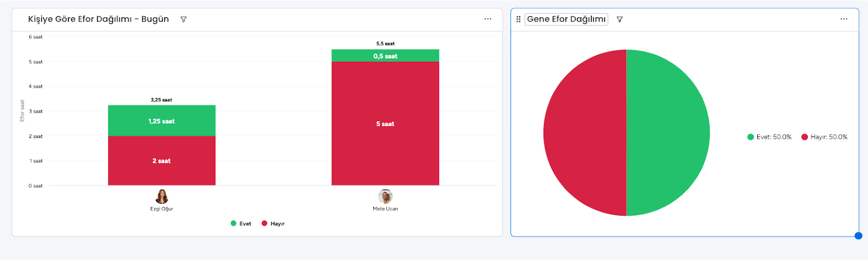Open filter for Kişiye Göre Efor Dağılımı widget
This screenshot has width=868, height=260.
click(x=183, y=19)
